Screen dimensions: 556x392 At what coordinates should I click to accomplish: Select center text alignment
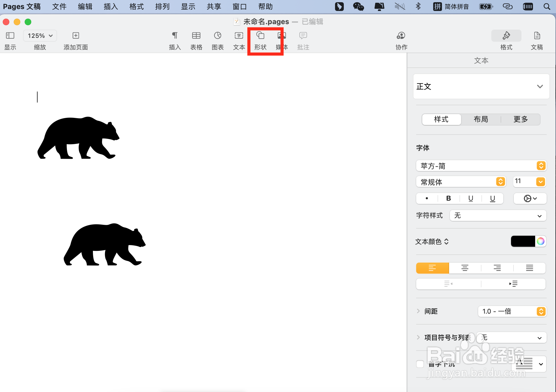(465, 268)
